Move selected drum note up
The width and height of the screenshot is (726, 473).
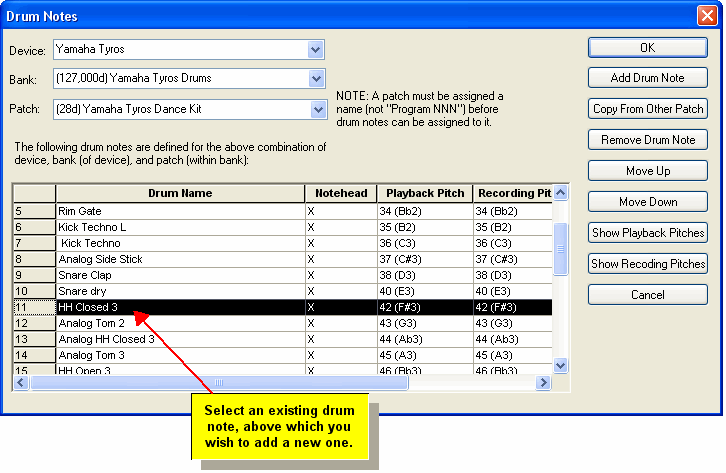click(647, 171)
